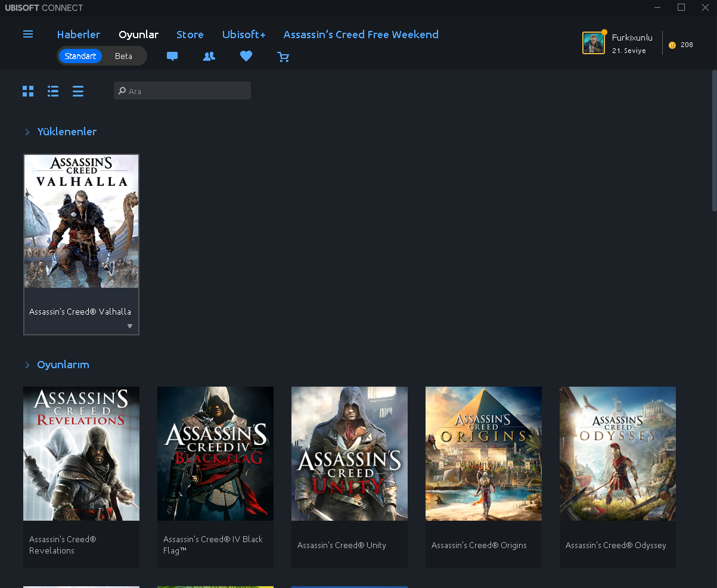Select the Standart mode toggle
This screenshot has height=588, width=717.
pyautogui.click(x=80, y=56)
